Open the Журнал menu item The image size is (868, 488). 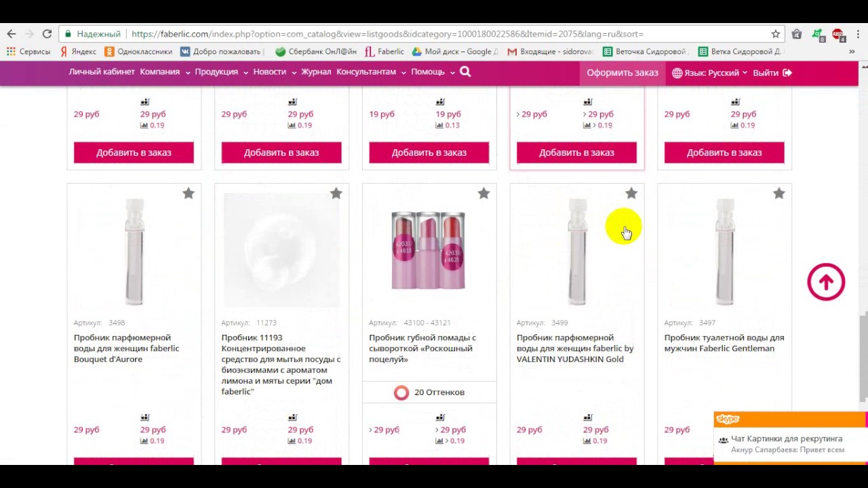coord(316,72)
